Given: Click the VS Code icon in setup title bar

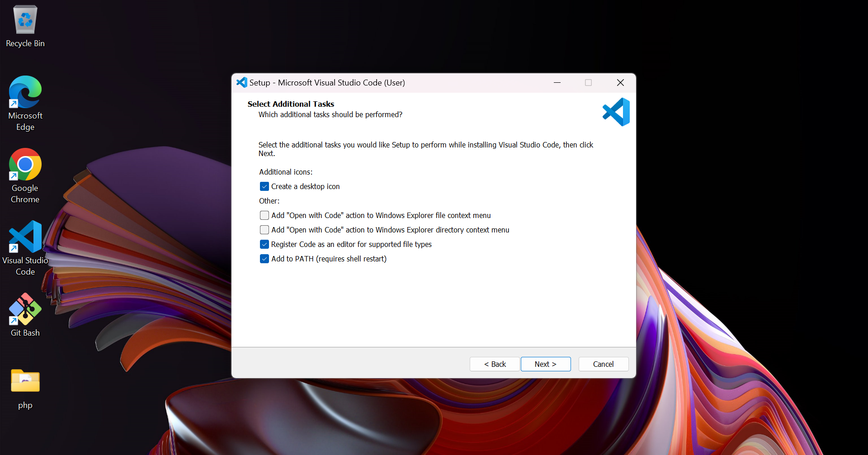Looking at the screenshot, I should pyautogui.click(x=242, y=82).
